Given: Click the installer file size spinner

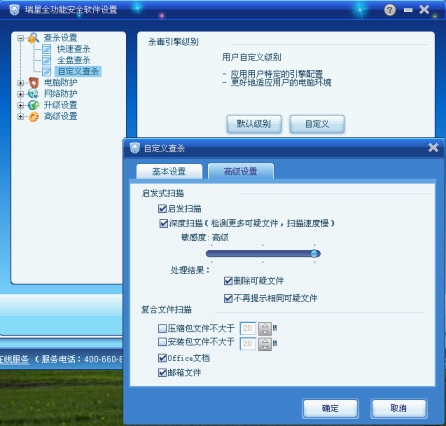Looking at the screenshot, I should [265, 344].
